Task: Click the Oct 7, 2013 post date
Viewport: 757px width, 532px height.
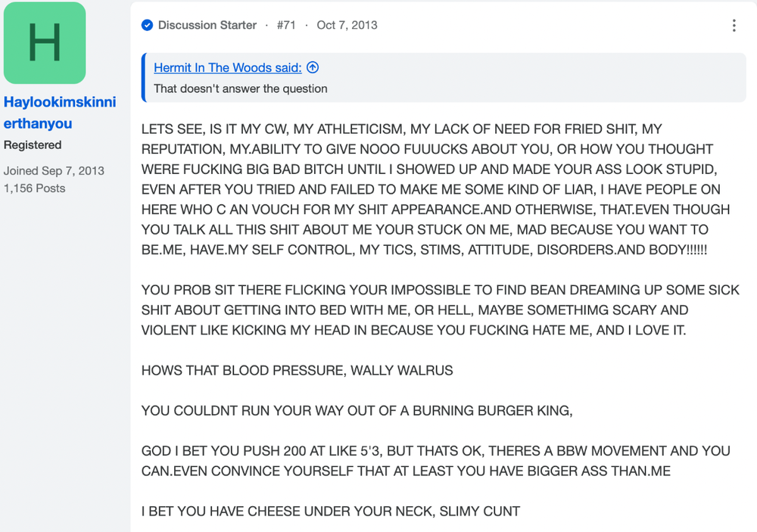Action: point(347,25)
